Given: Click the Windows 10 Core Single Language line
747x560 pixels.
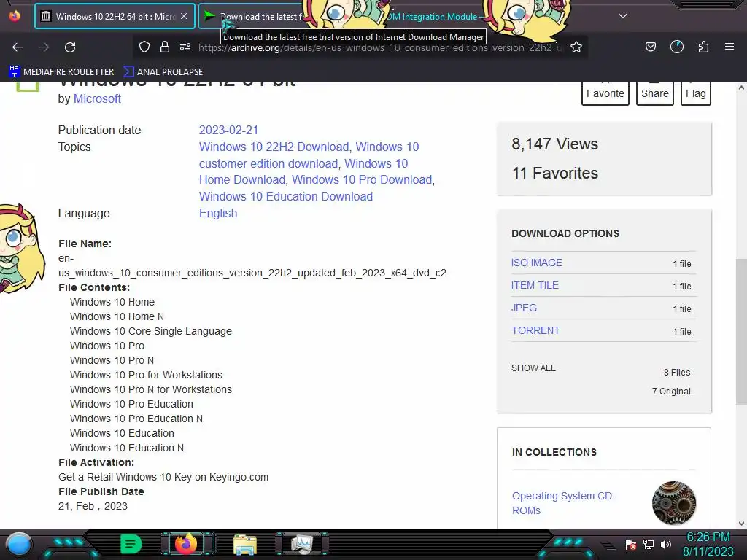Looking at the screenshot, I should click(150, 331).
